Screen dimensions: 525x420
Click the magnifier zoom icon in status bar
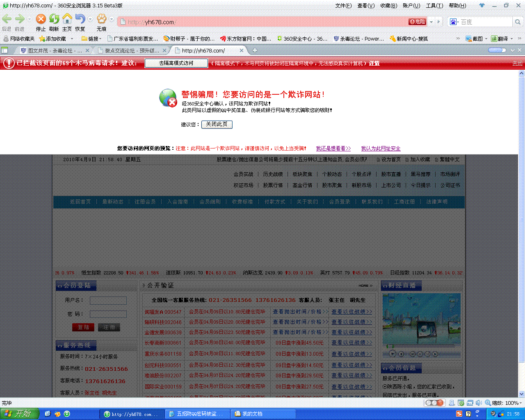[x=488, y=403]
